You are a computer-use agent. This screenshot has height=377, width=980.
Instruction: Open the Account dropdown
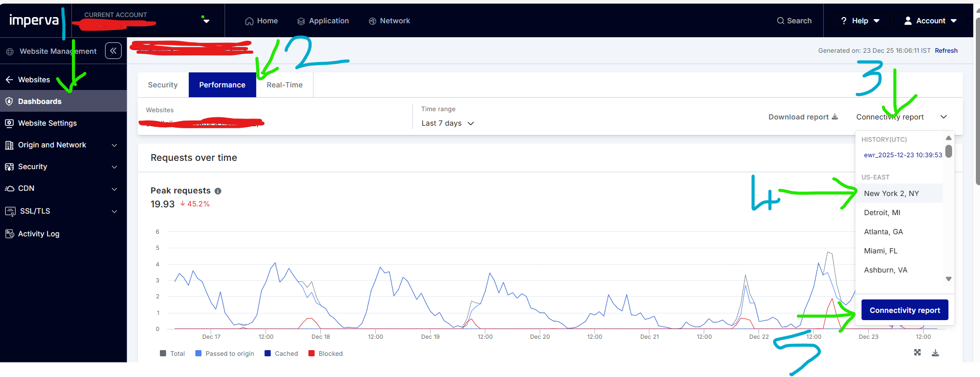(x=931, y=21)
